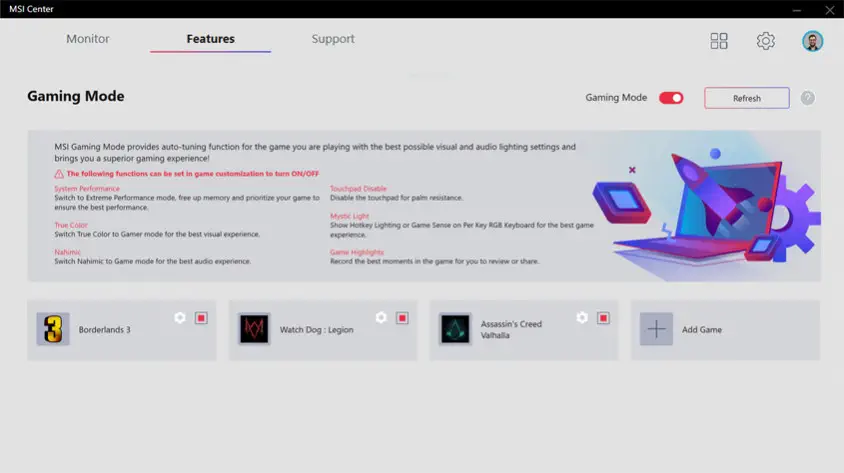Click the help question mark icon

pos(807,98)
